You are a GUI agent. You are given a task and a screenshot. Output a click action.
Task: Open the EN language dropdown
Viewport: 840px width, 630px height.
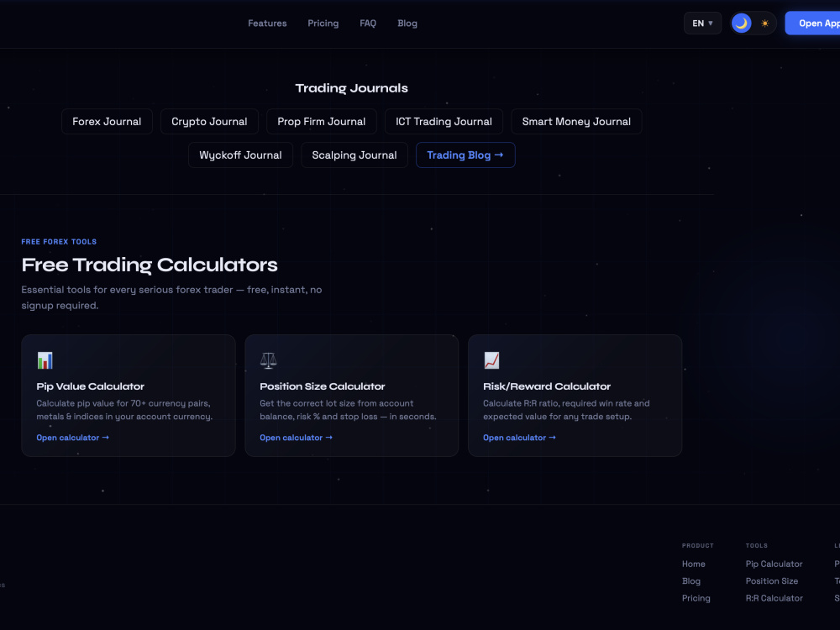point(702,24)
